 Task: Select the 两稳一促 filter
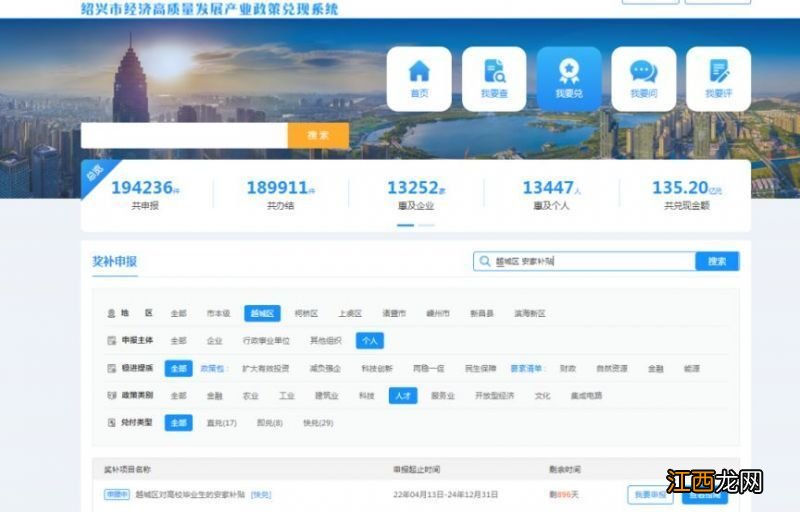click(429, 369)
